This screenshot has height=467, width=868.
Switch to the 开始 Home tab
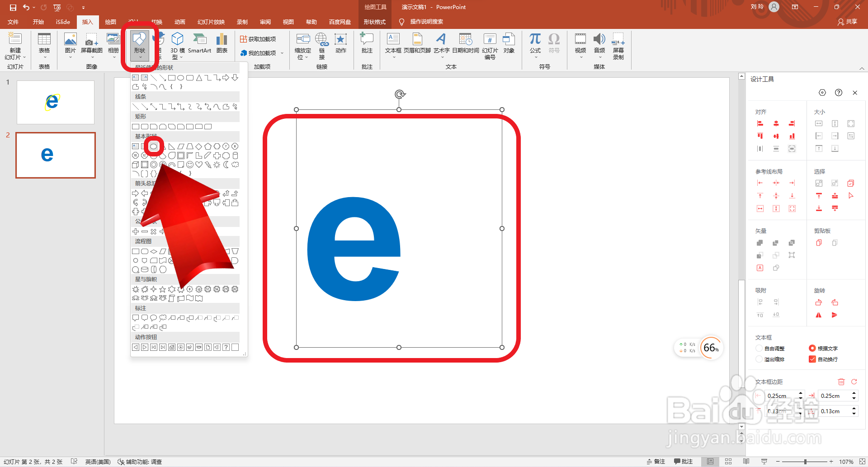tap(38, 22)
